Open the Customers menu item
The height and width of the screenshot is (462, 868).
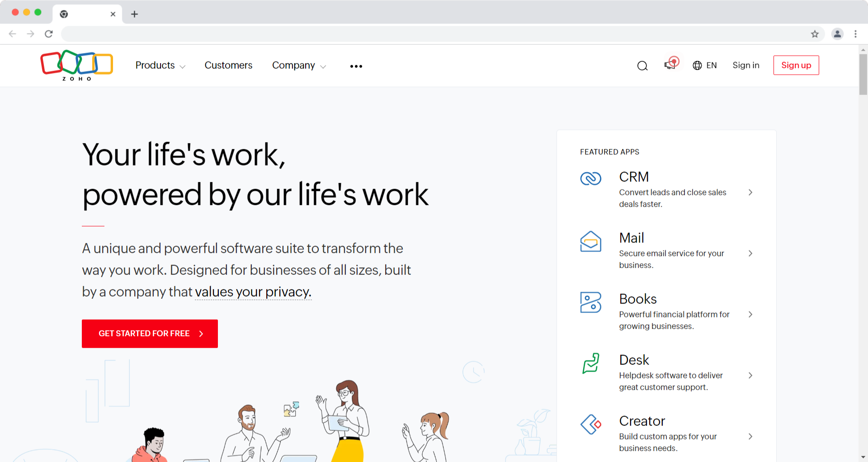tap(228, 66)
